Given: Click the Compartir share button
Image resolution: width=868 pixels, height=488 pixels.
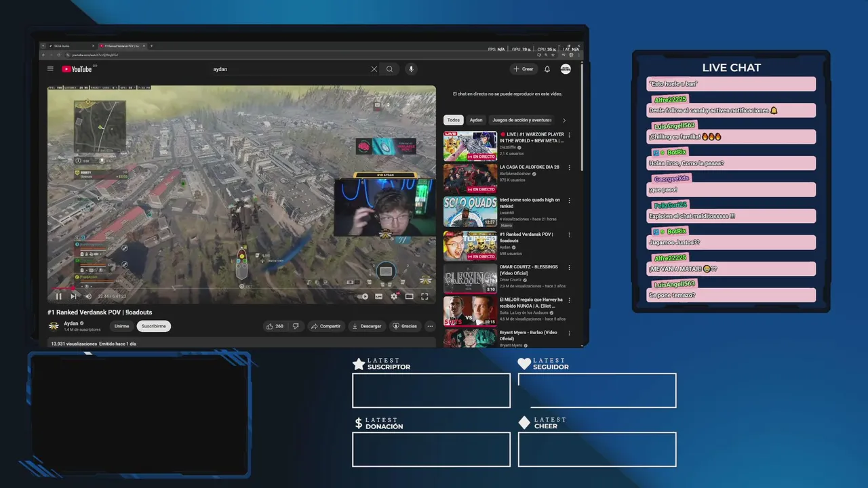Looking at the screenshot, I should coord(326,326).
